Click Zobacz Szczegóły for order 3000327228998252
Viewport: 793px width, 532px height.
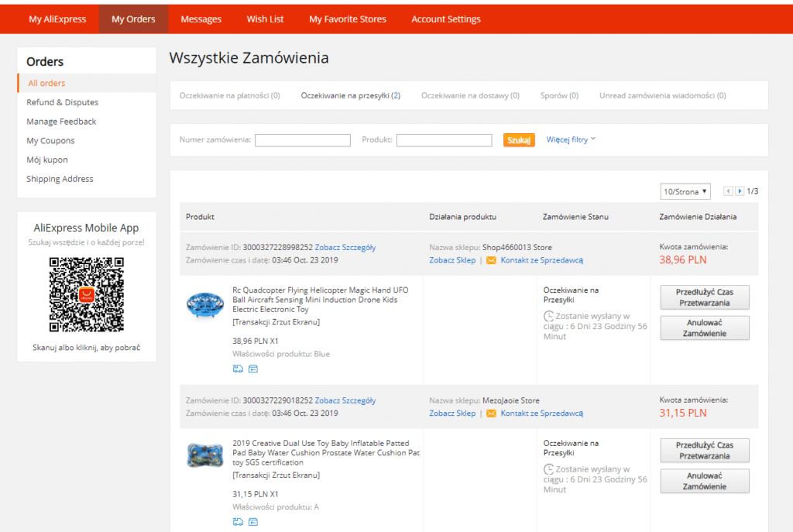tap(345, 247)
